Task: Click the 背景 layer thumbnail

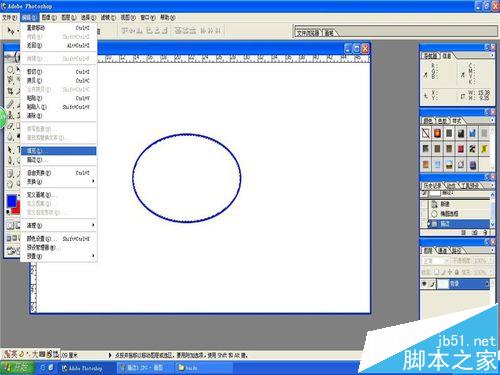Action: coord(443,284)
